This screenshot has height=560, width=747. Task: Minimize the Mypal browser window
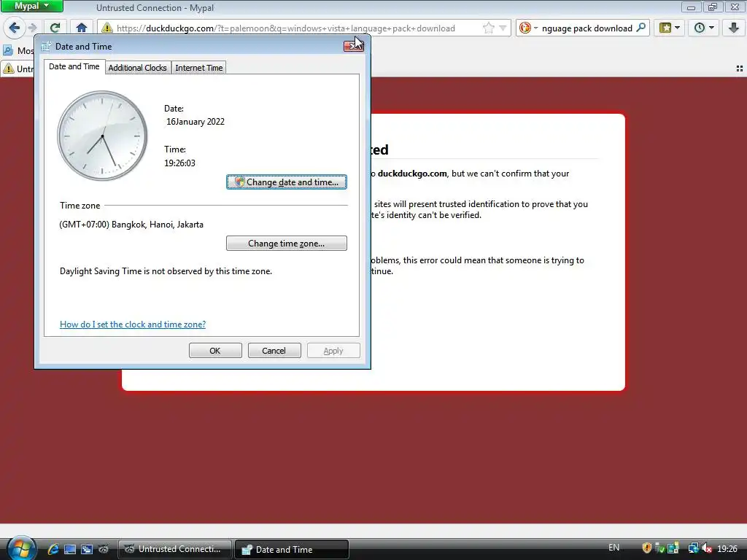(x=692, y=7)
